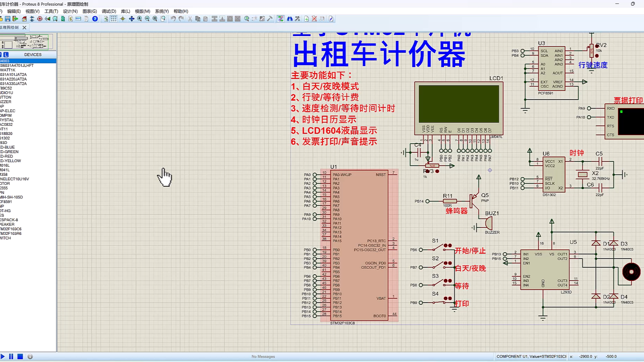Screen dimensions: 644x362
Task: Select RESPACK-8 in devices list
Action: [28, 220]
